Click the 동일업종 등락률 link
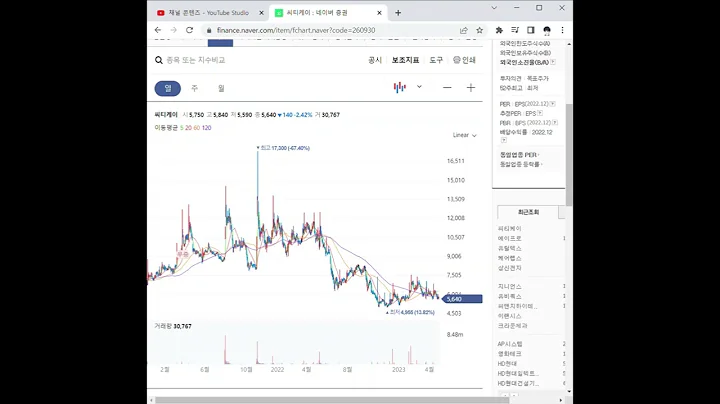720x404 pixels. [521, 164]
